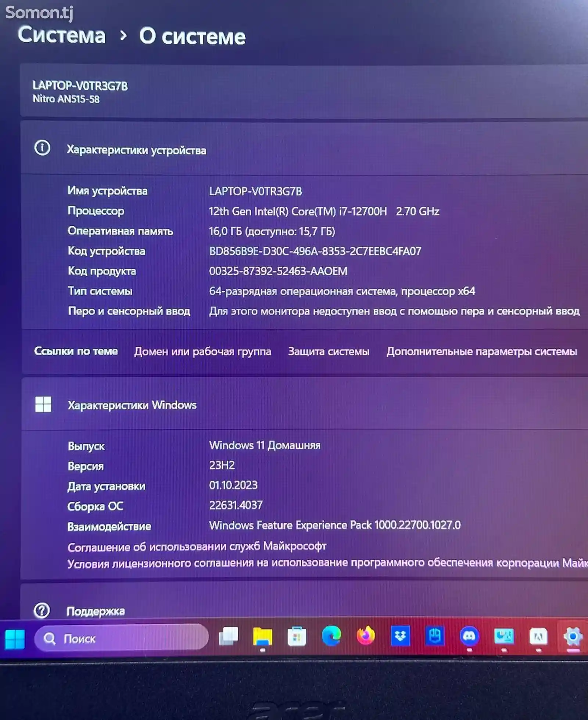Click the Nitro AN515-58 model name
The width and height of the screenshot is (588, 720).
[x=66, y=99]
